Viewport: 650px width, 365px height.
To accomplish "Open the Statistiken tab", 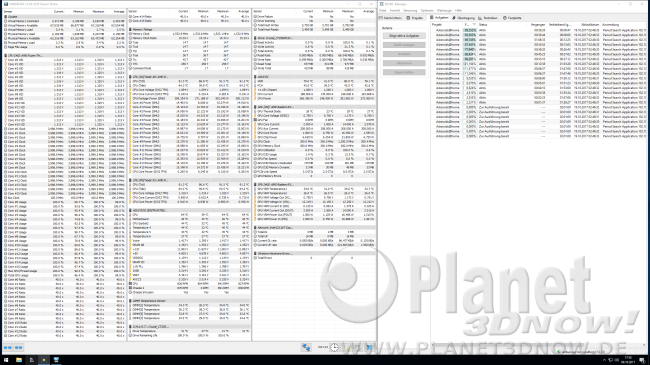I will coord(488,18).
